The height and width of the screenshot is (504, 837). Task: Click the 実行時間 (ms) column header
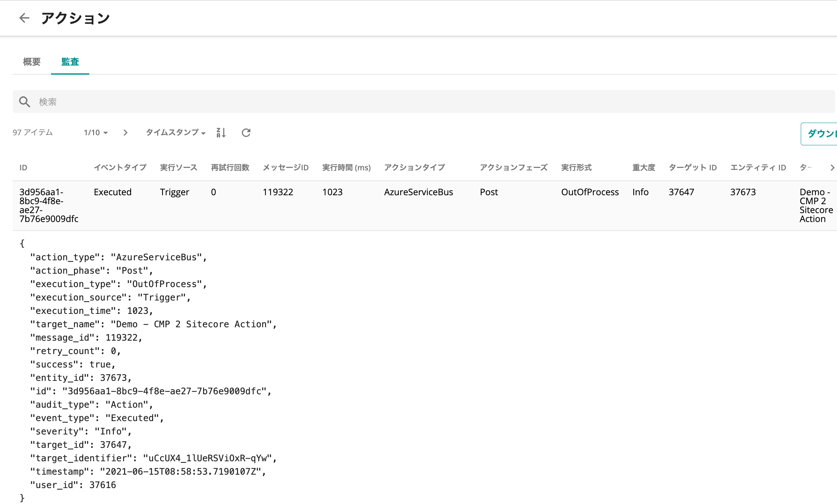346,167
